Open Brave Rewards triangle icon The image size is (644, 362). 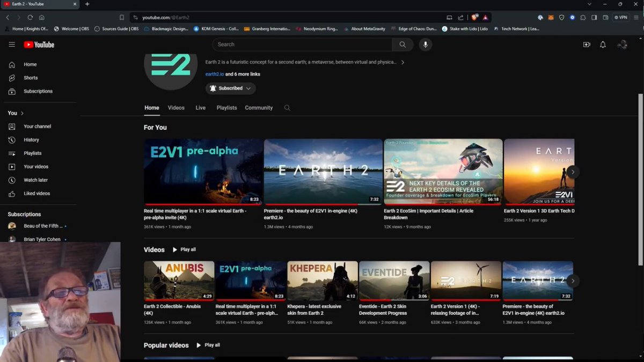(485, 17)
